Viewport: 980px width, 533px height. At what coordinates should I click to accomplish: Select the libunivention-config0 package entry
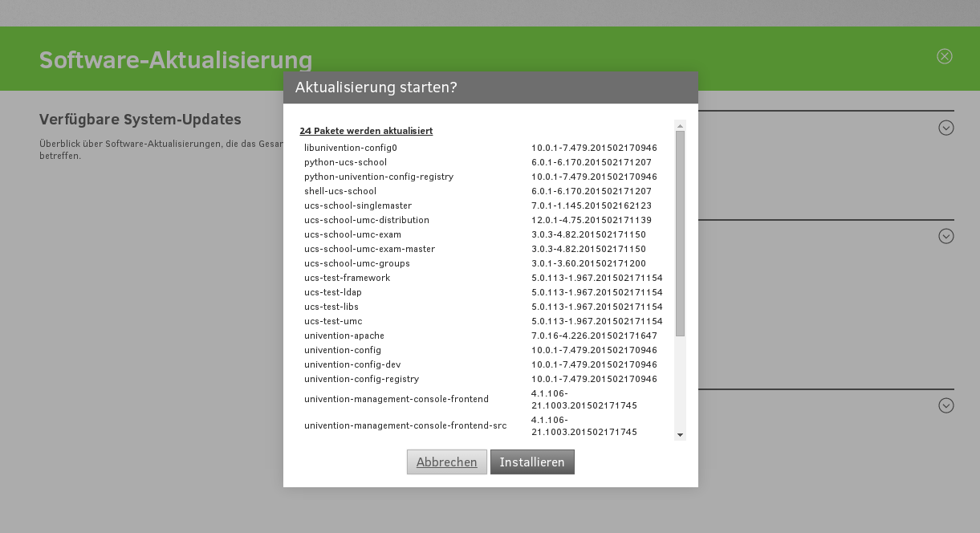pyautogui.click(x=351, y=148)
